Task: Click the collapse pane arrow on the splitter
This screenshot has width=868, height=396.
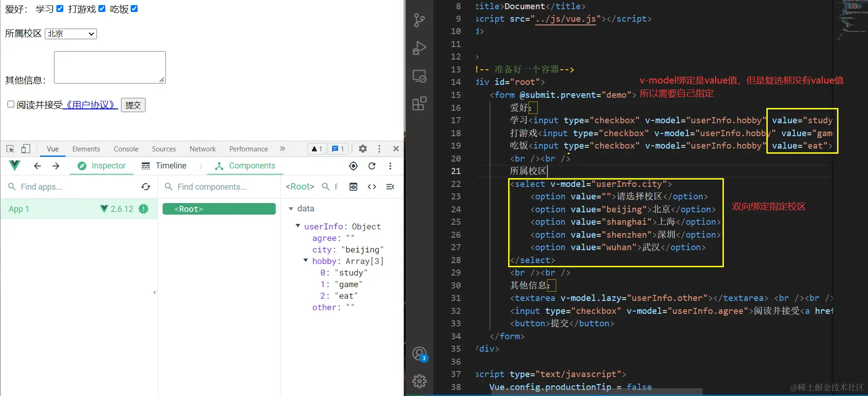Action: tap(154, 292)
